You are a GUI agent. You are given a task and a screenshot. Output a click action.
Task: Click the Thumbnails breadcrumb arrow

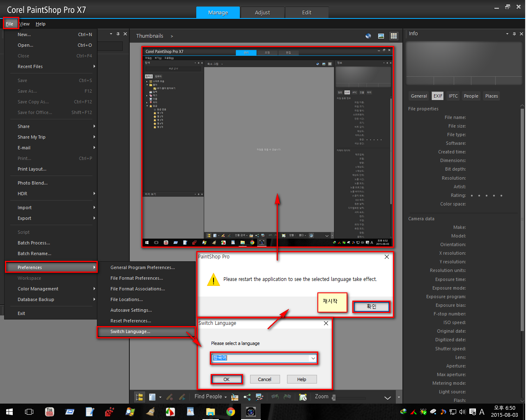click(x=172, y=36)
